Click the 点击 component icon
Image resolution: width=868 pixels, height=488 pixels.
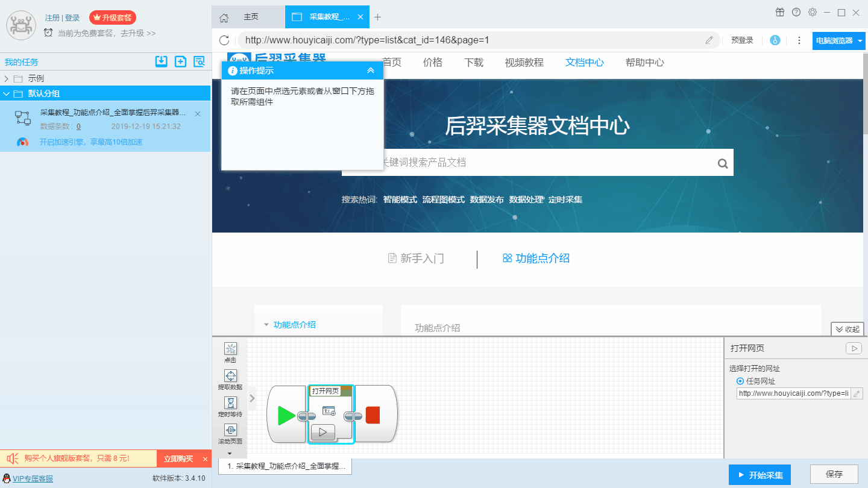tap(230, 349)
